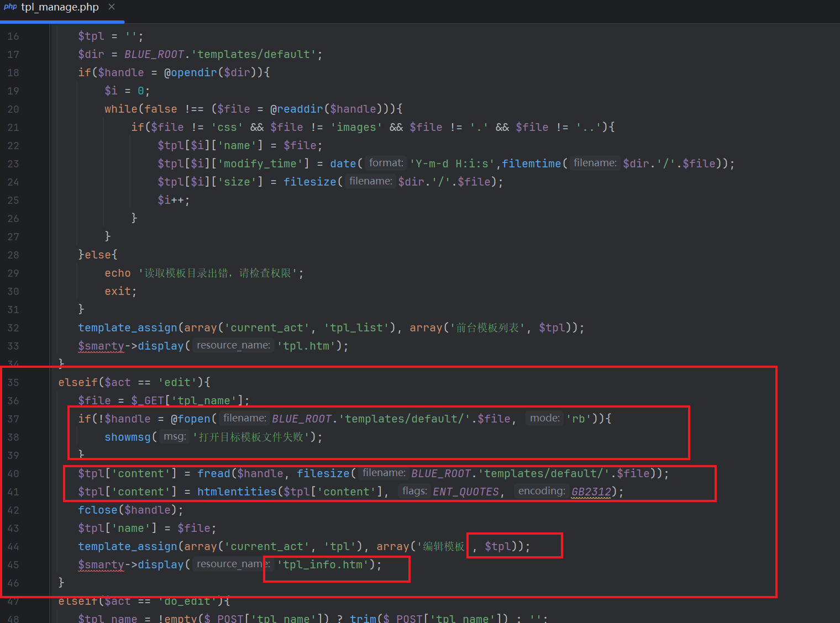
Task: Click the first trim function call on line 48
Action: point(363,619)
